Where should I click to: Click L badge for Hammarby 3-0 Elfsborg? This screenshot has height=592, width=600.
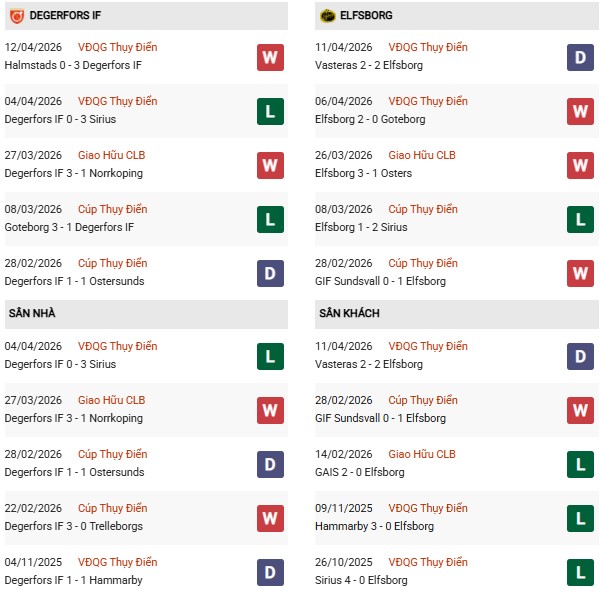(581, 518)
